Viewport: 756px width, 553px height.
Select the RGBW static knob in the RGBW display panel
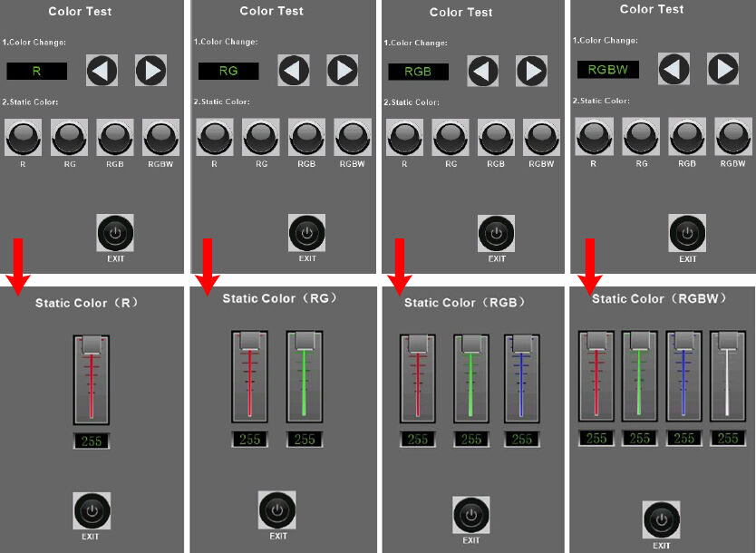click(x=733, y=137)
